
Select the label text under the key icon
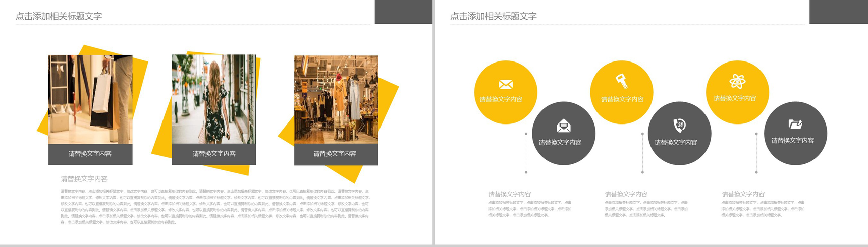pyautogui.click(x=622, y=99)
